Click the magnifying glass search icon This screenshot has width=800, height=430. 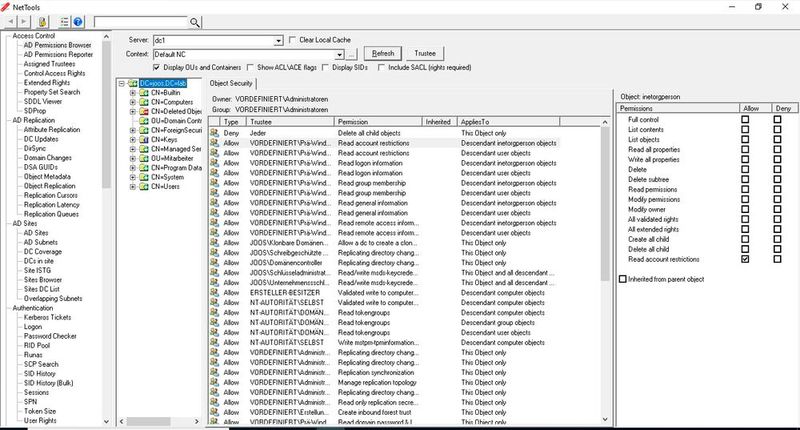coord(195,22)
